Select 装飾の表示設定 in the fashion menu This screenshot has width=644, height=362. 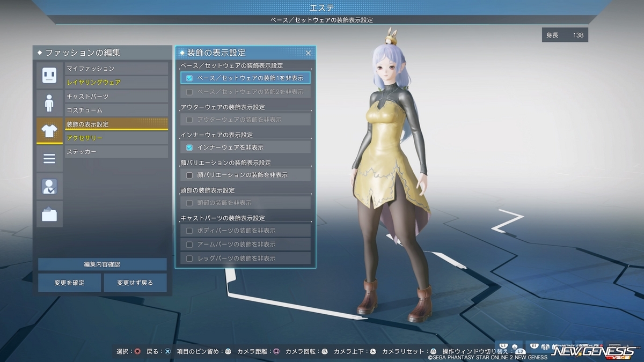pos(116,124)
